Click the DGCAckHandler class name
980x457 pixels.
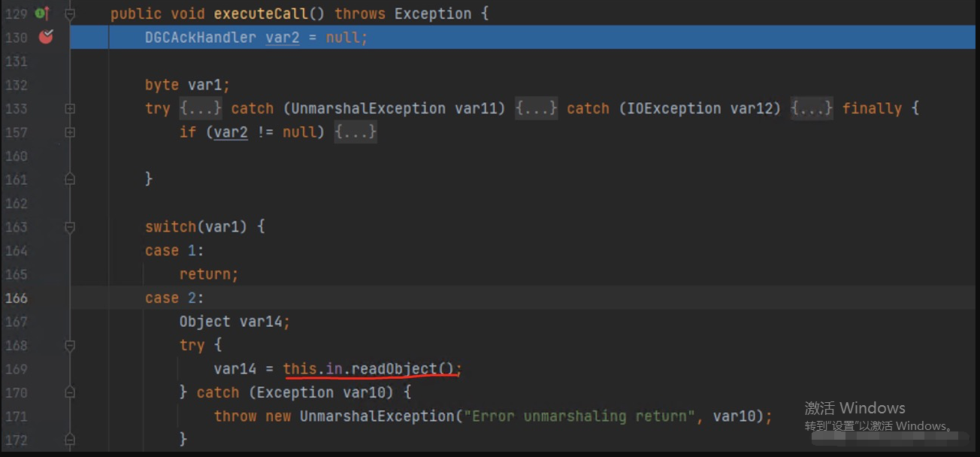[x=201, y=37]
